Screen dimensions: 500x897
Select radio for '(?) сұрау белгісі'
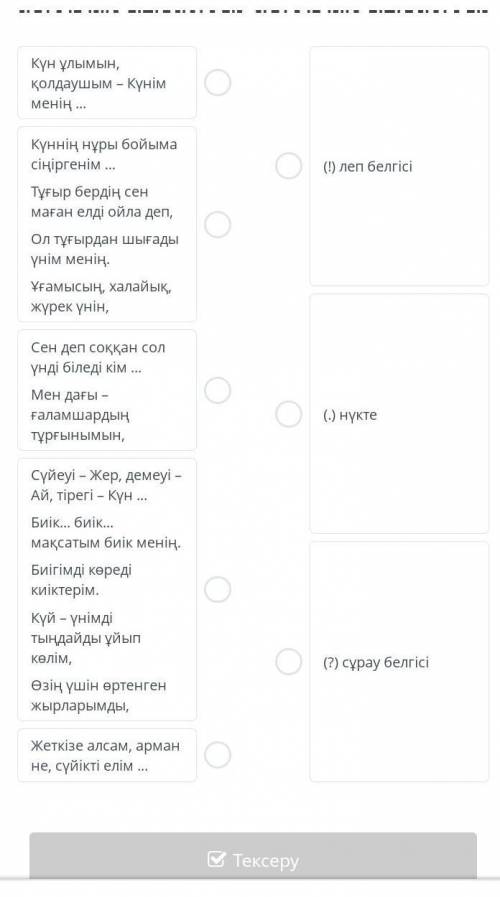[289, 662]
